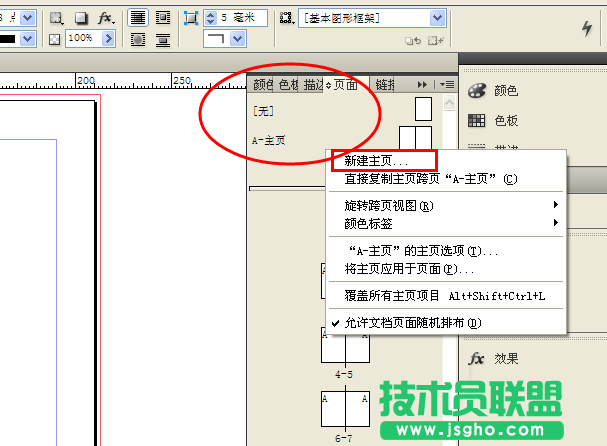The image size is (607, 446).
Task: Choose 将主页应用于页面(P)... entry
Action: [x=446, y=269]
